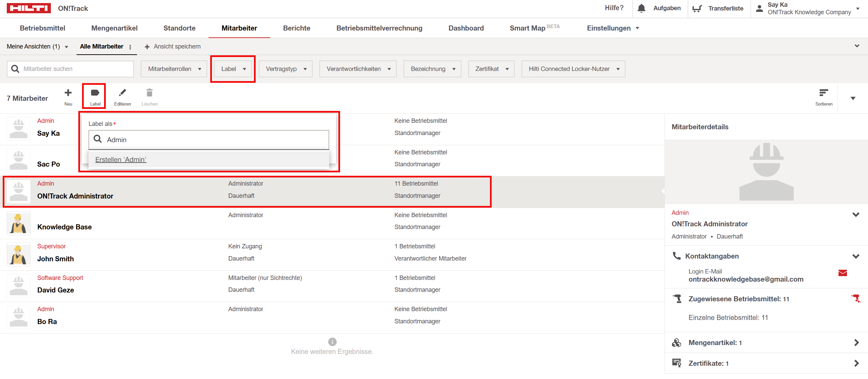The image size is (868, 379).
Task: Open the Verantwortlichkeiten filter dropdown
Action: point(358,69)
